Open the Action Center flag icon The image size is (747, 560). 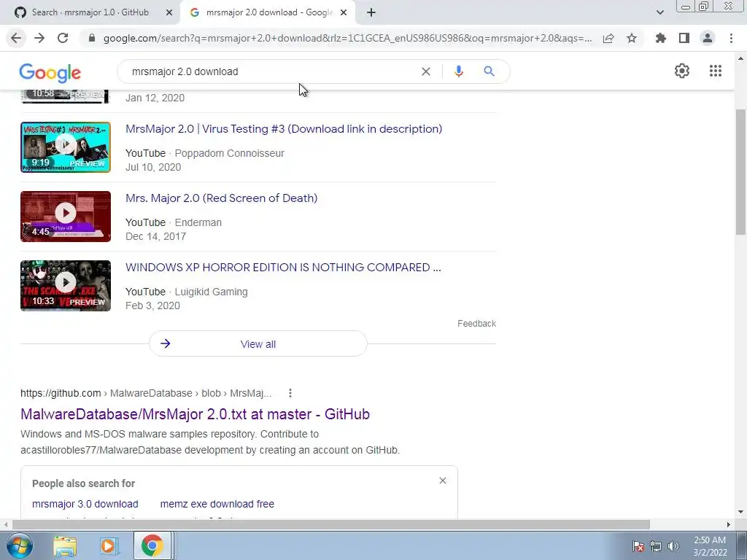tap(638, 546)
